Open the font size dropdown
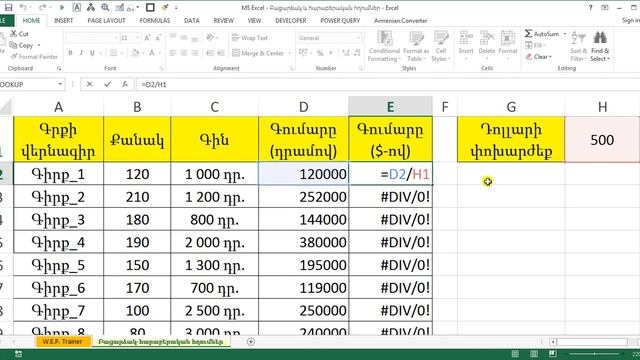The height and width of the screenshot is (360, 640). point(138,38)
